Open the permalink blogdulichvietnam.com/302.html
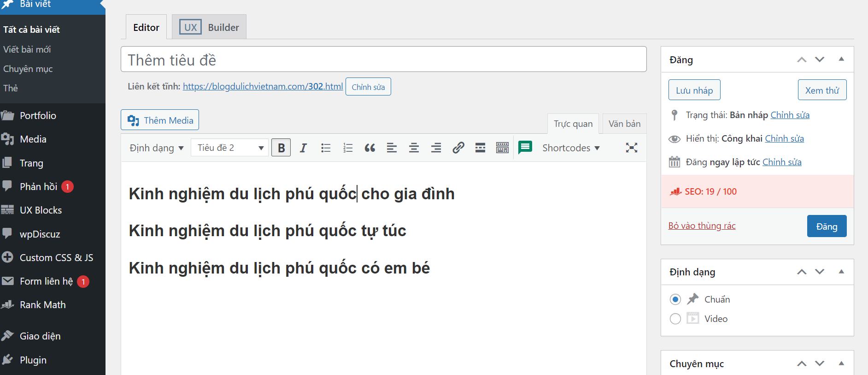The width and height of the screenshot is (868, 375). click(x=263, y=86)
